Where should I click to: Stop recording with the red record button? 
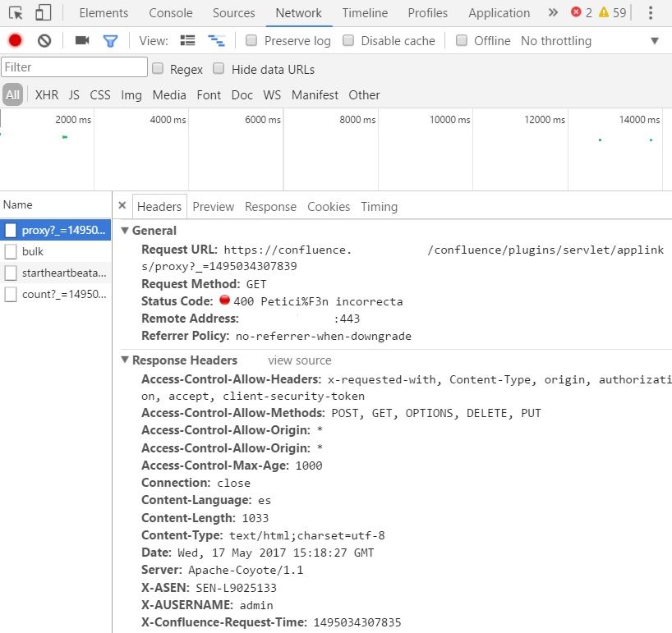tap(15, 40)
